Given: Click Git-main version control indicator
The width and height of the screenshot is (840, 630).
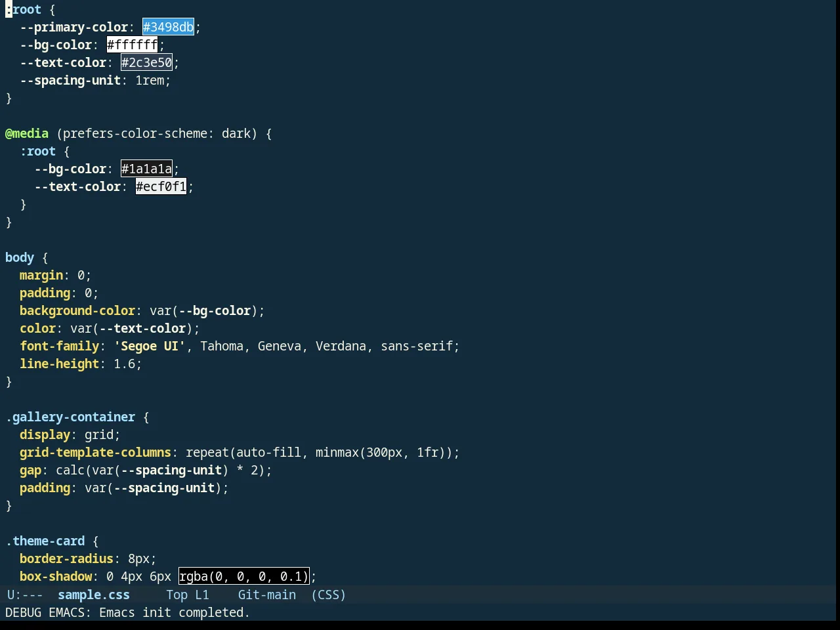Looking at the screenshot, I should [266, 595].
